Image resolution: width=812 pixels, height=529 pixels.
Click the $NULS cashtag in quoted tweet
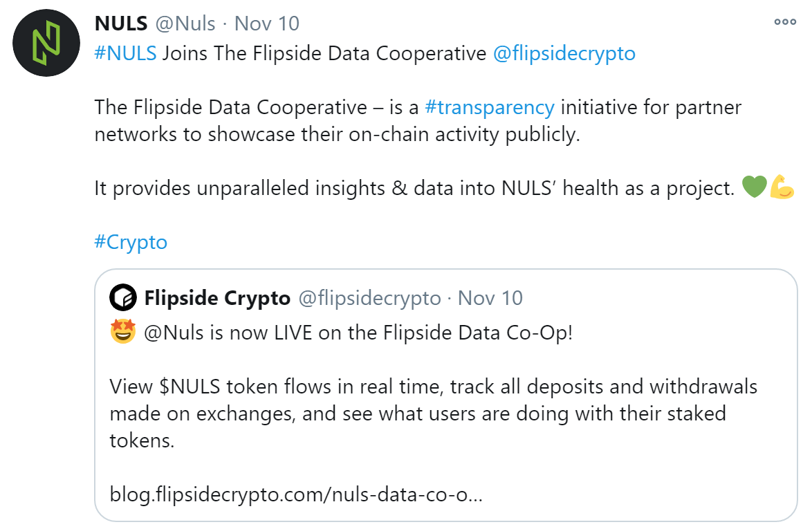click(190, 387)
